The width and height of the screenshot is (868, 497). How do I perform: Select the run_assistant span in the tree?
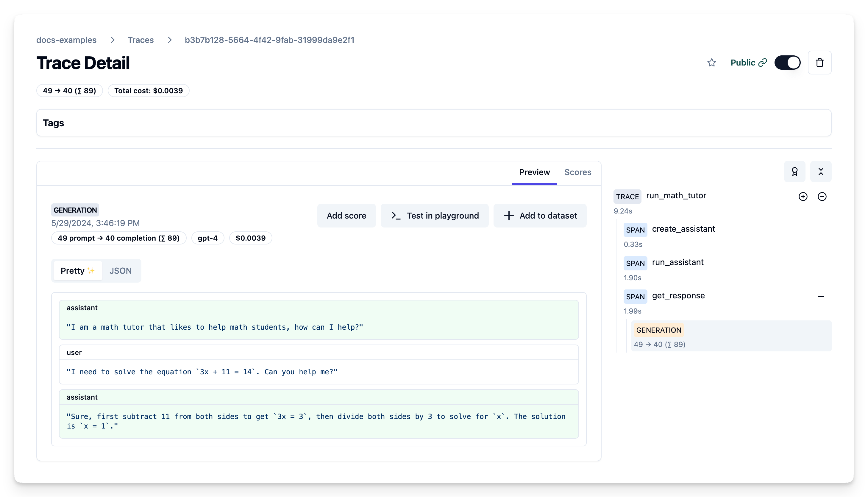pyautogui.click(x=677, y=262)
